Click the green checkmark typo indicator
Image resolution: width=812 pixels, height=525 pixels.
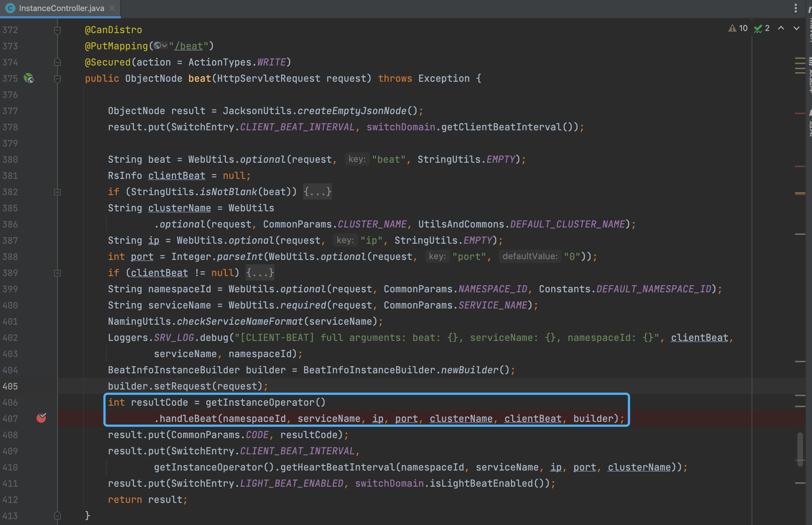[x=762, y=28]
